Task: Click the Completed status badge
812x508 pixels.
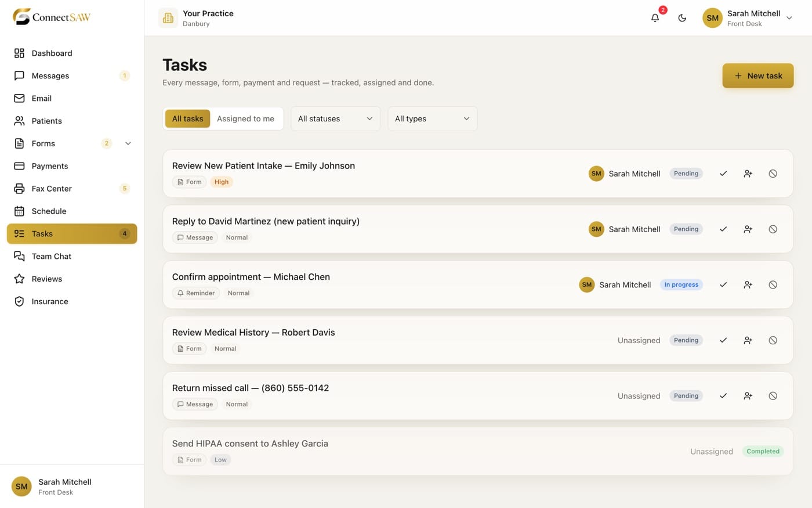Action: 763,451
